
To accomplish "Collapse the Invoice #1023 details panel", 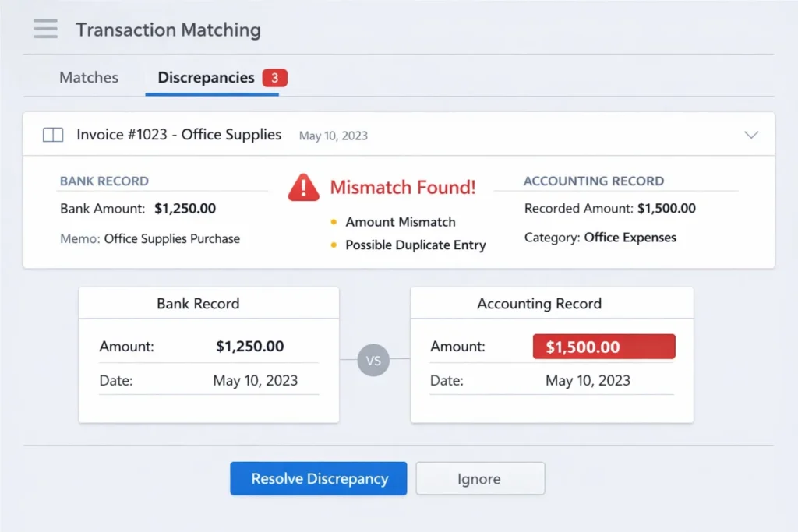I will [751, 134].
